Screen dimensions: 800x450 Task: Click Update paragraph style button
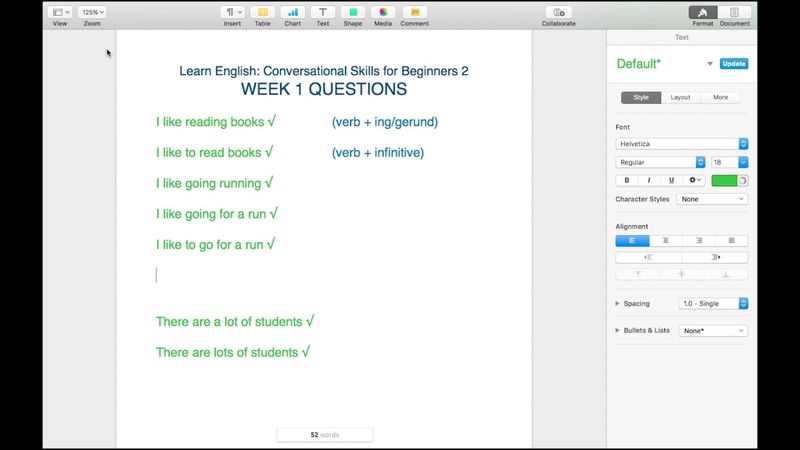(734, 64)
